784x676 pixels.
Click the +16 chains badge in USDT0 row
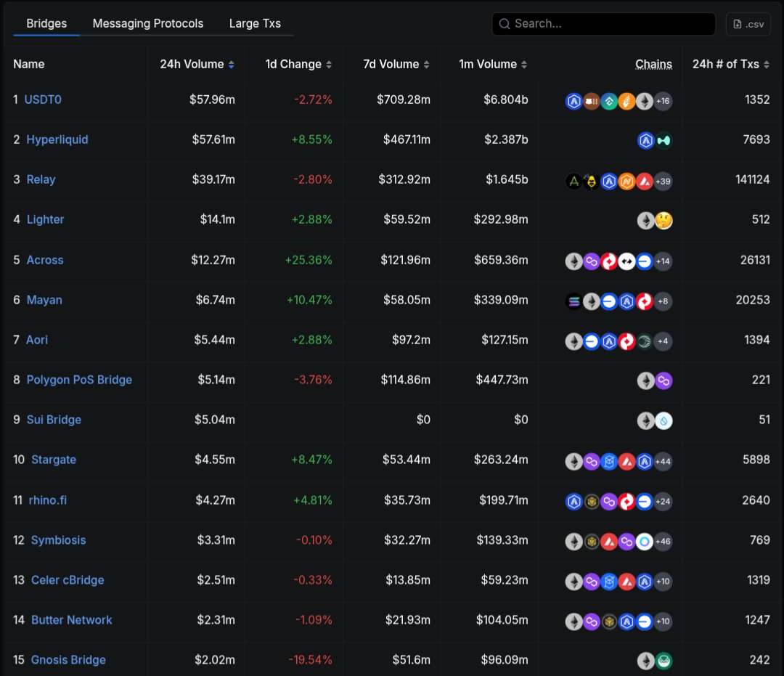click(663, 101)
